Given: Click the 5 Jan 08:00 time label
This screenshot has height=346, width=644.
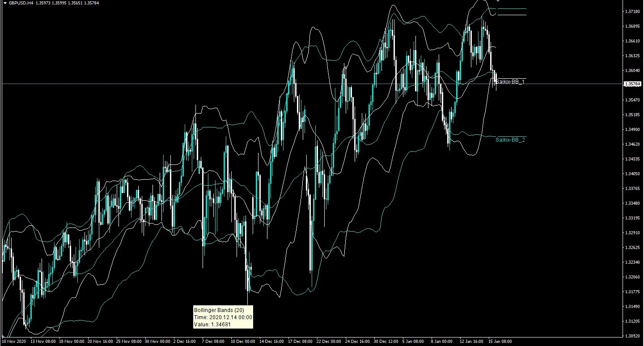Looking at the screenshot, I should pos(413,342).
